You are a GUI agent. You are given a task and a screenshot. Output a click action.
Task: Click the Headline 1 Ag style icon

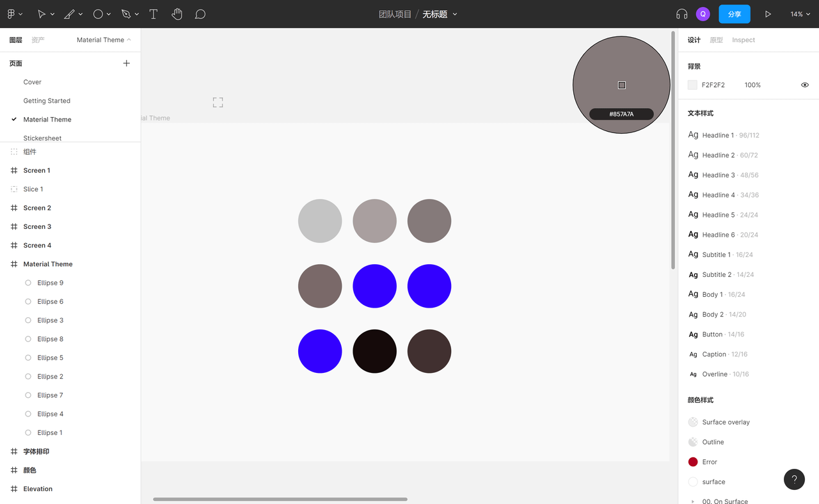point(693,135)
